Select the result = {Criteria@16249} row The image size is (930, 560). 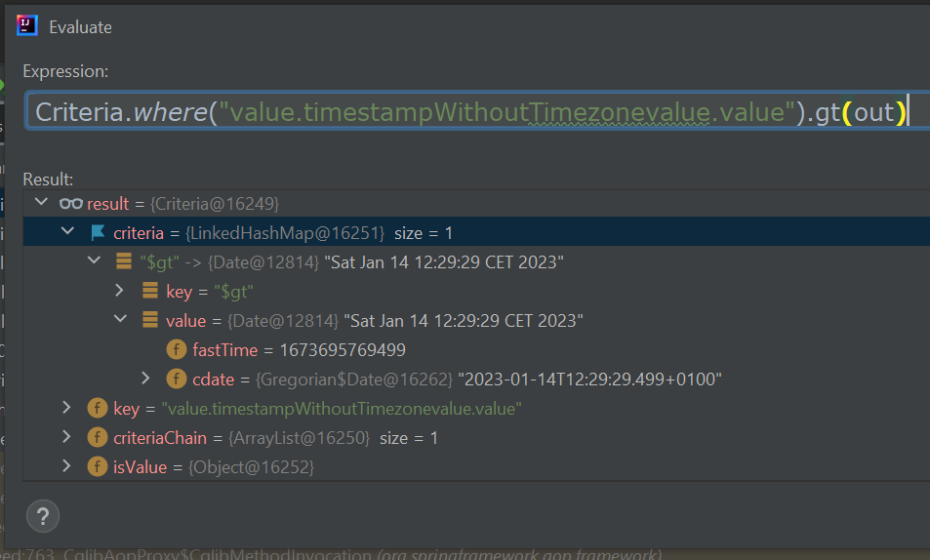coord(477,204)
